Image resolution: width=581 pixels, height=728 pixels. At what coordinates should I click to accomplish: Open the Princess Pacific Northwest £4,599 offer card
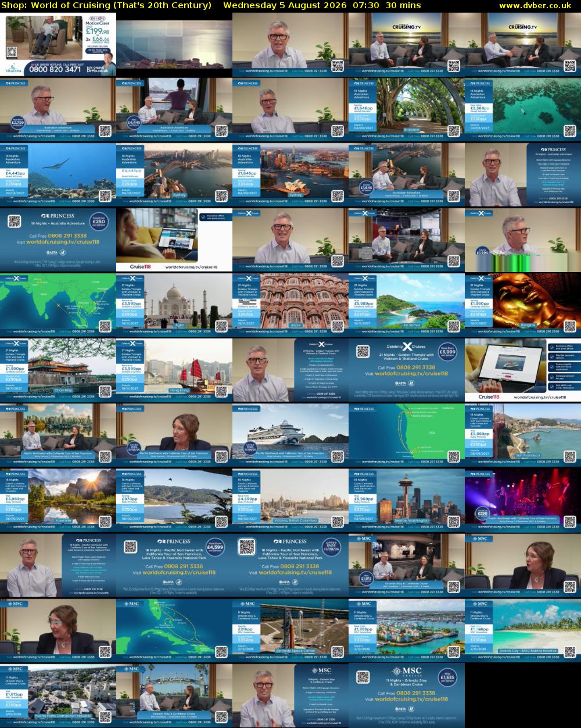(x=174, y=566)
